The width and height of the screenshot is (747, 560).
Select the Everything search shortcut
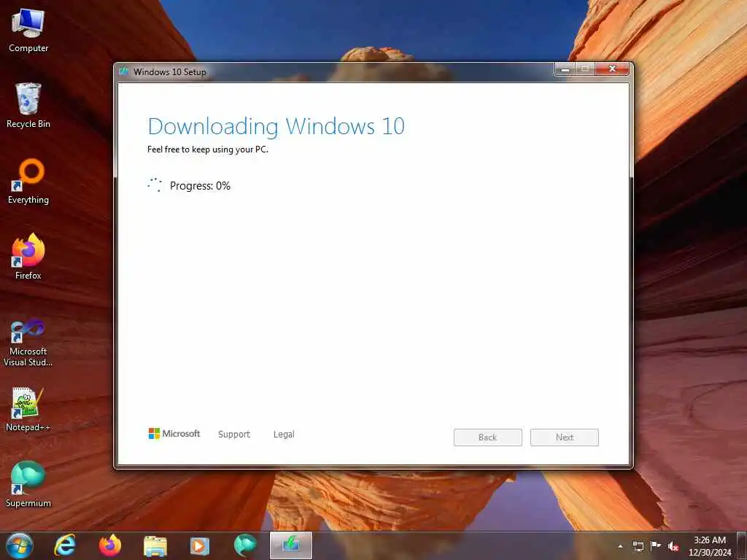click(x=28, y=182)
